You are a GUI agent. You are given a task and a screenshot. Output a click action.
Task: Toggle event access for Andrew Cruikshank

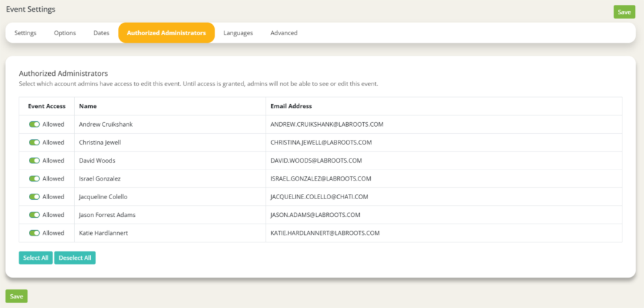(x=34, y=125)
